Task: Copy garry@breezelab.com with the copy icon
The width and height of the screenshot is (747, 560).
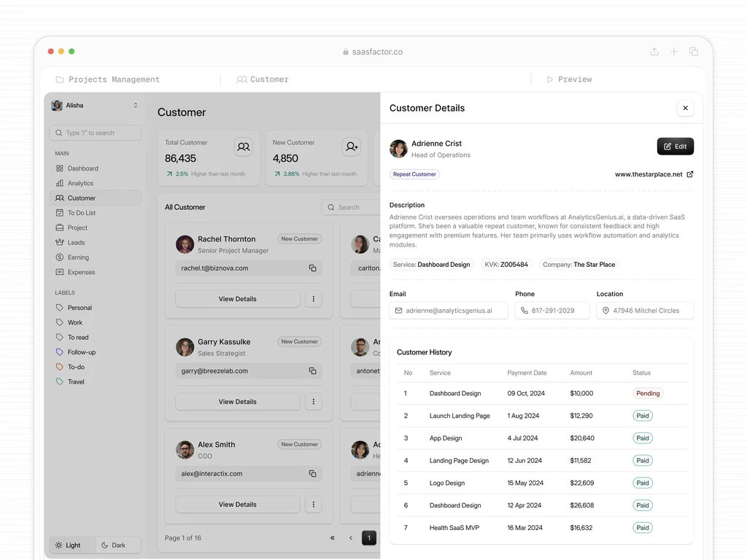Action: (x=312, y=371)
